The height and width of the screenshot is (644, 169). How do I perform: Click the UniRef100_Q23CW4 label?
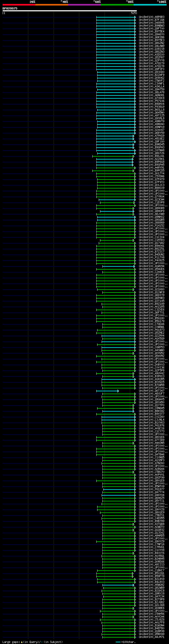(x=152, y=200)
